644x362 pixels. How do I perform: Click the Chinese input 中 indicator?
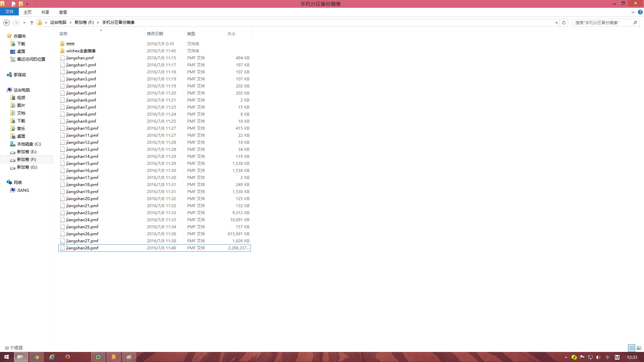607,357
